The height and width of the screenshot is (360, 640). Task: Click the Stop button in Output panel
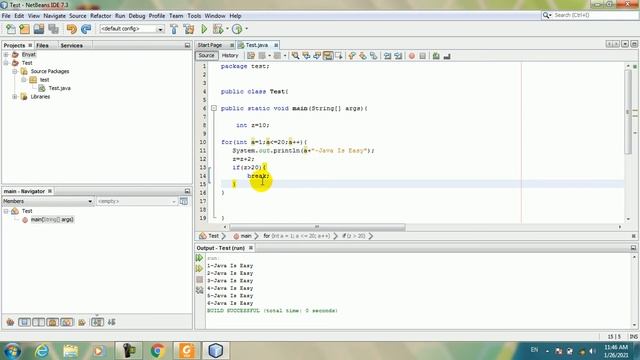point(200,280)
